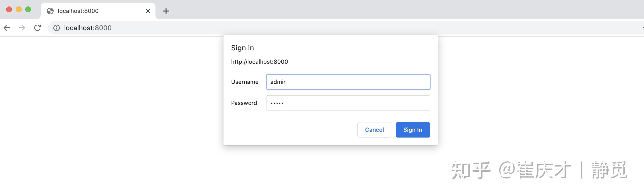Viewport: 644px width, 196px height.
Task: Click the back navigation arrow
Action: click(x=7, y=28)
